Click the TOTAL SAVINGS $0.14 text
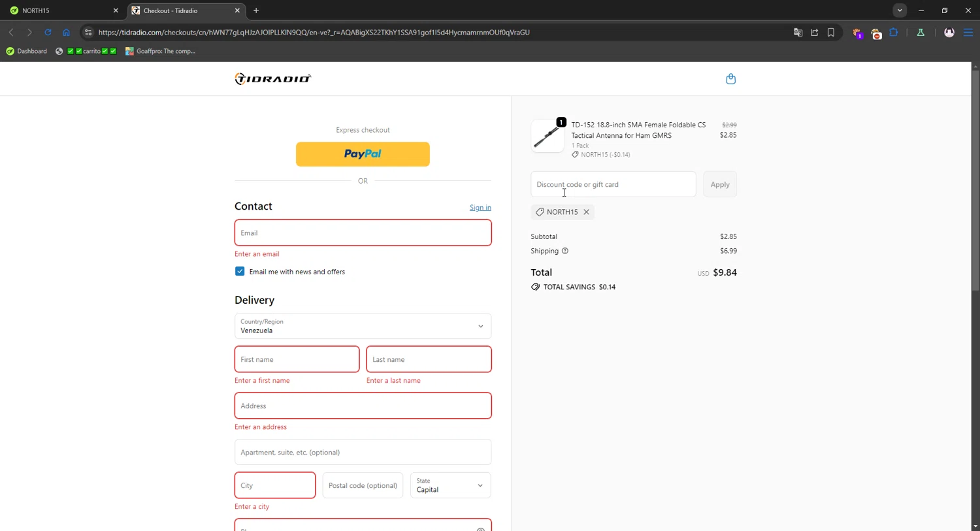 580,287
